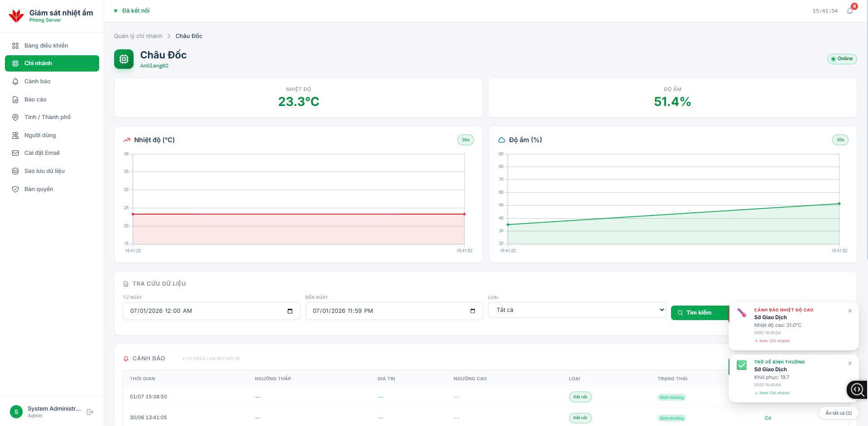Dismiss the Trở về bình thường toast
This screenshot has width=868, height=426.
[x=850, y=364]
